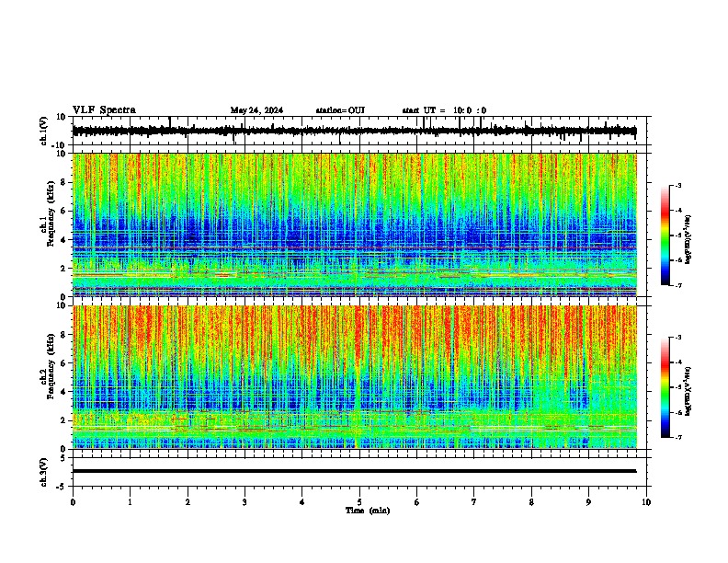Click the 'VLF Spectra' plot title

pos(104,110)
